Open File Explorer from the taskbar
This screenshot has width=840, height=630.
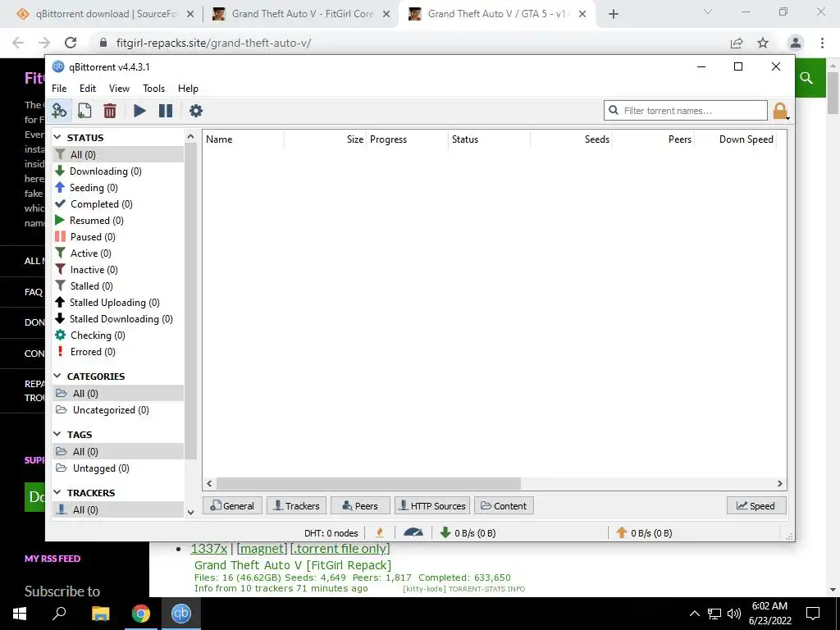pyautogui.click(x=100, y=614)
